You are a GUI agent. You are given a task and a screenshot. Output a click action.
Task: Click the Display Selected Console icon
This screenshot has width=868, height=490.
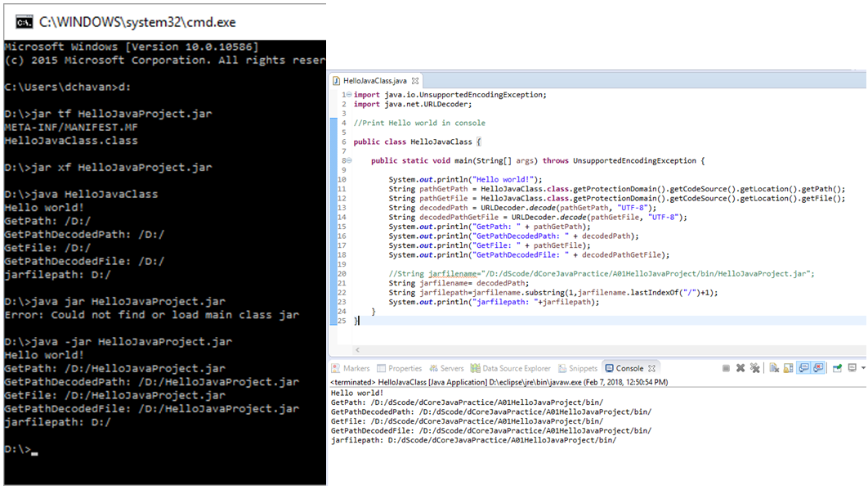[852, 368]
